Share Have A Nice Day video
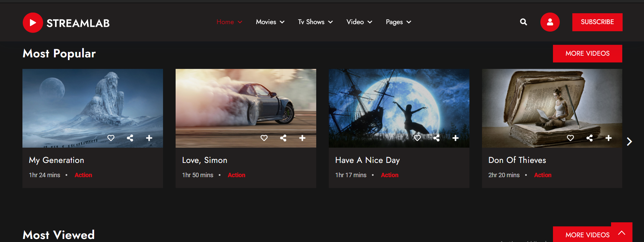This screenshot has height=242, width=644. click(436, 138)
